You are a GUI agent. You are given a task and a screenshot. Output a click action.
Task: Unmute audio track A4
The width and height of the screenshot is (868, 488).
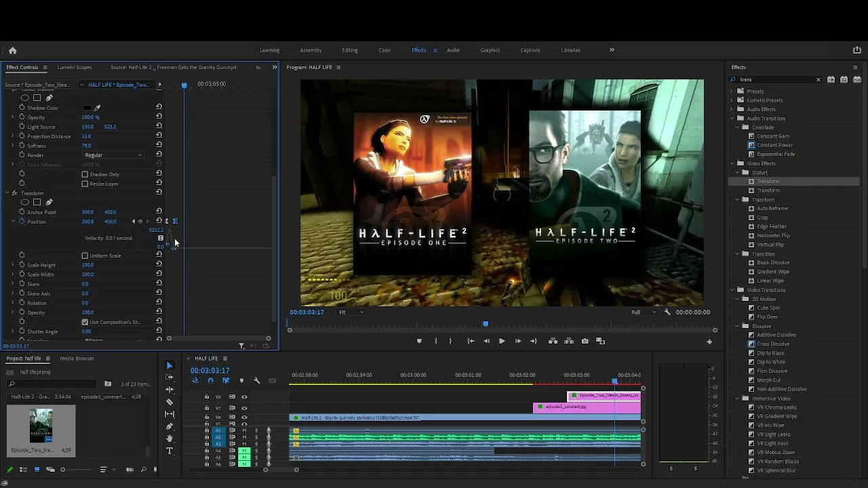(x=244, y=451)
